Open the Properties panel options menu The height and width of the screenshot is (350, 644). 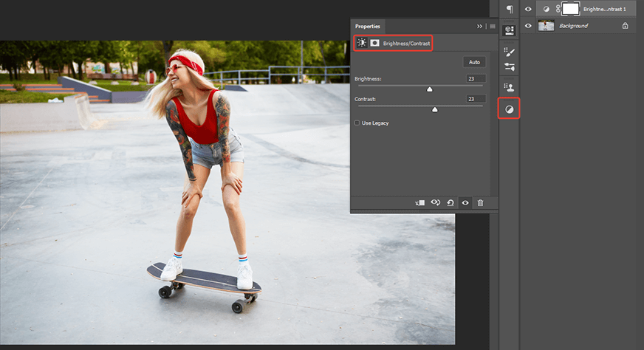click(493, 27)
